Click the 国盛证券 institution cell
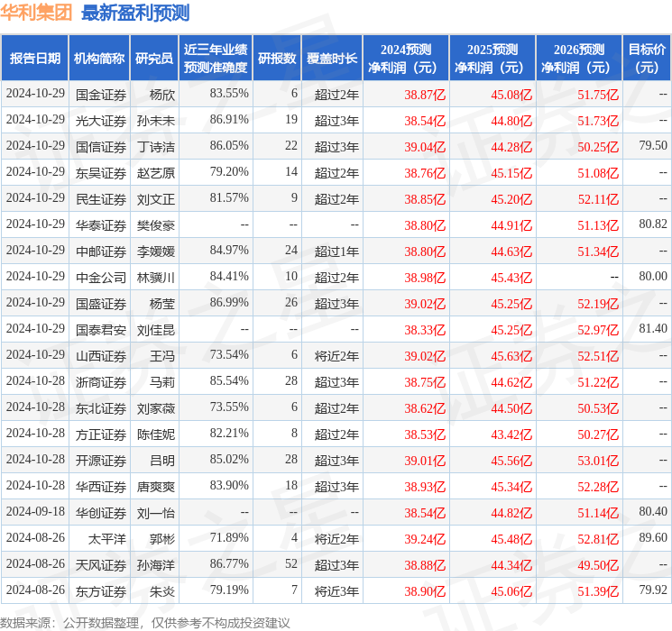 click(101, 304)
